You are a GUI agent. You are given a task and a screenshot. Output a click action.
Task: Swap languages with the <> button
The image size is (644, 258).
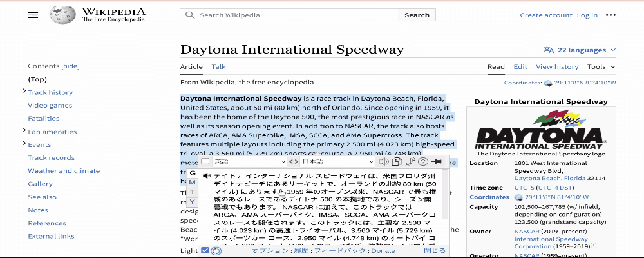pyautogui.click(x=293, y=162)
